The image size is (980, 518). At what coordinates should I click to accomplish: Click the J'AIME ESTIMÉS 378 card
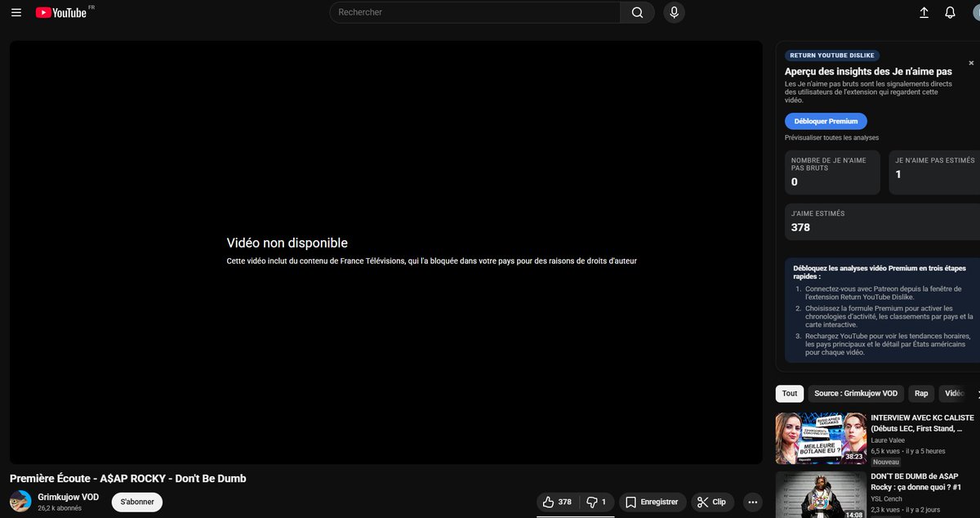[880, 221]
